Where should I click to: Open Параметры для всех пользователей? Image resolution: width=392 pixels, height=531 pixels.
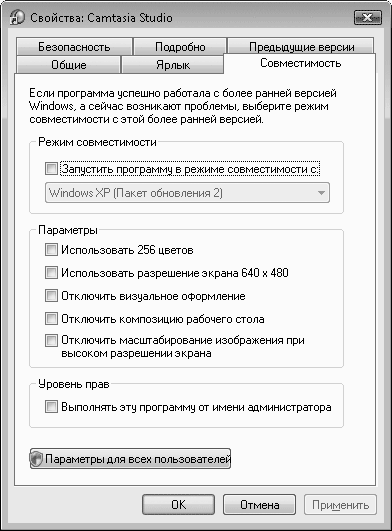pos(130,459)
